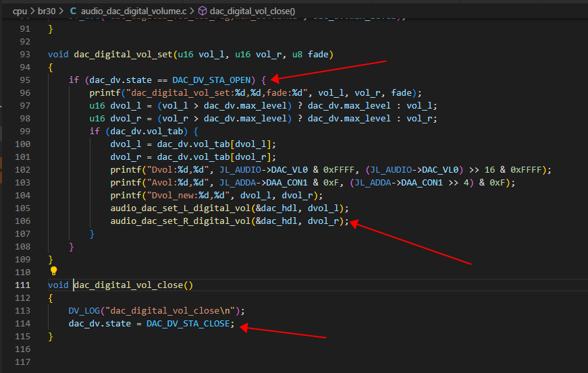Click DAC_DV_STA_CLOSE constant on line 114
The height and width of the screenshot is (373, 588).
[188, 324]
